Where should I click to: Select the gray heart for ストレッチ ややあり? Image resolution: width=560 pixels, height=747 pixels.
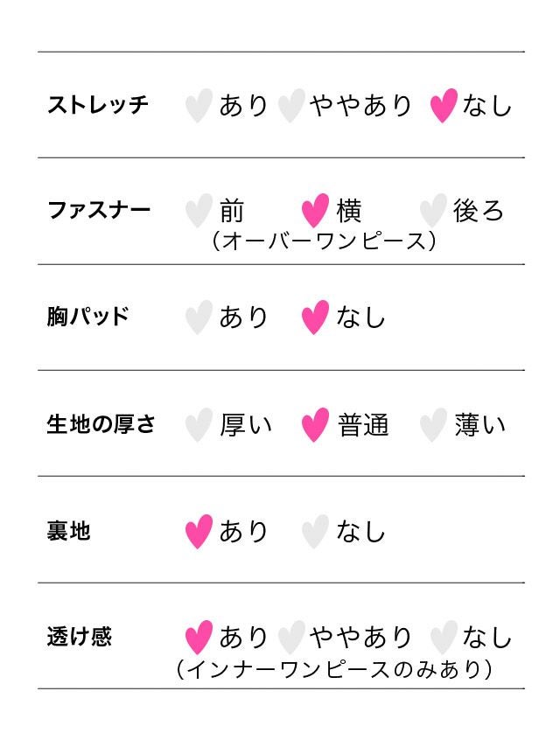[x=290, y=106]
